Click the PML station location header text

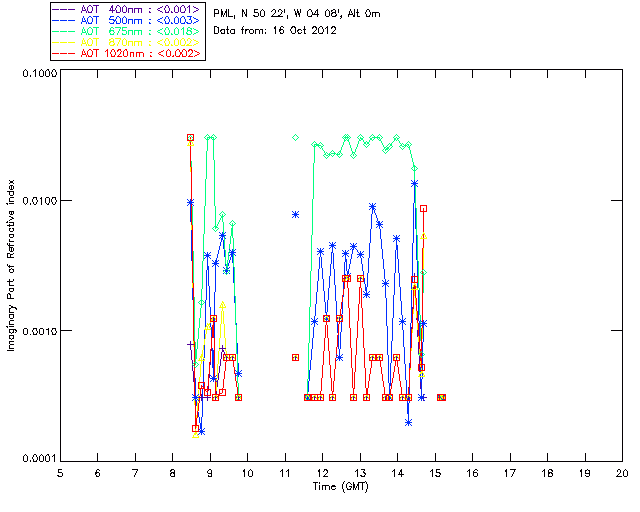click(x=297, y=13)
